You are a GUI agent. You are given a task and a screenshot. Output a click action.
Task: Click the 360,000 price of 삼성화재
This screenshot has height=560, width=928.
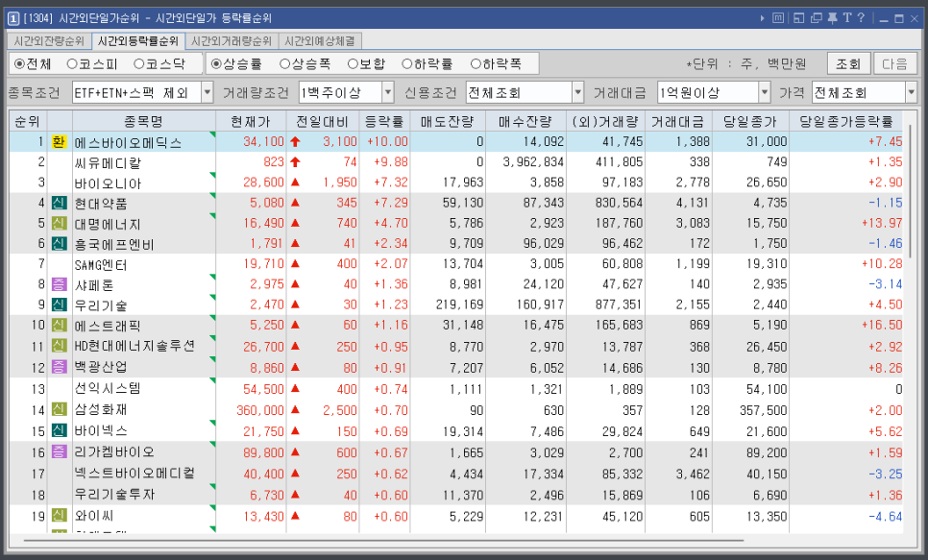260,410
